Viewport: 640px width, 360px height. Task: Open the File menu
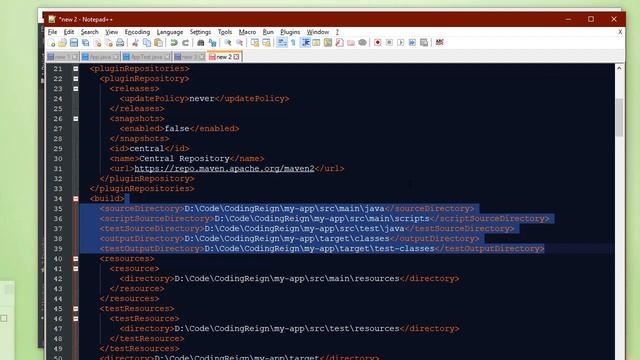[53, 32]
